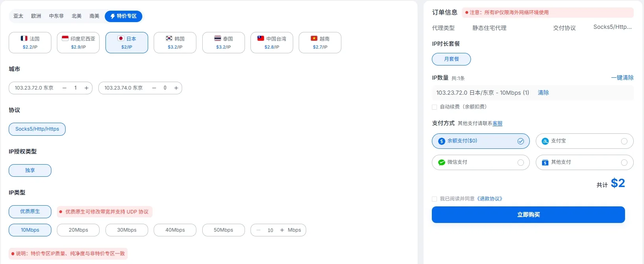Image resolution: width=644 pixels, height=264 pixels.
Task: Switch to the 南美 region tab
Action: [94, 16]
